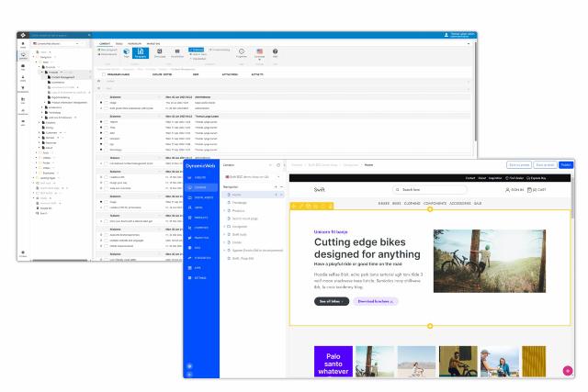Switch to the Content ribbon tab
The width and height of the screenshot is (588, 392).
tap(104, 41)
